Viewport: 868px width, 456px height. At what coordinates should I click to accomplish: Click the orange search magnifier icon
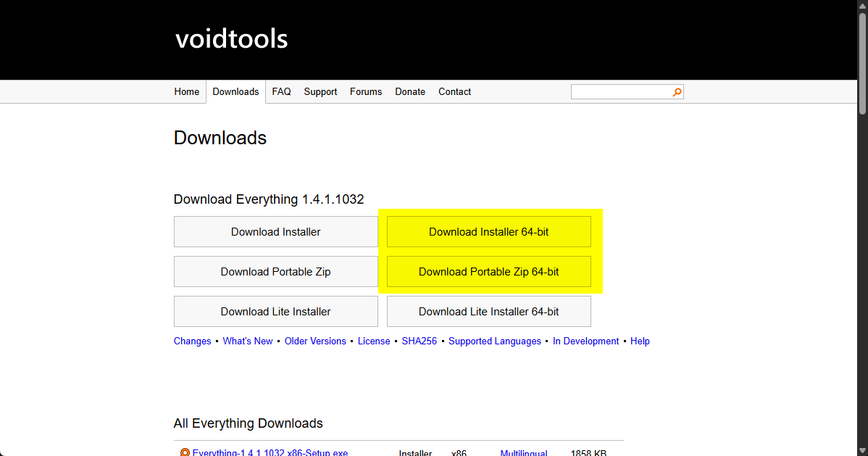[677, 92]
